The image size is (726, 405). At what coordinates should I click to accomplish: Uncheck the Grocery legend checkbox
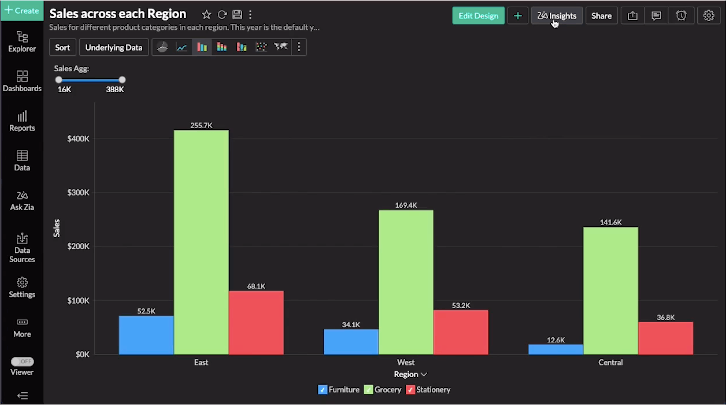(x=369, y=390)
